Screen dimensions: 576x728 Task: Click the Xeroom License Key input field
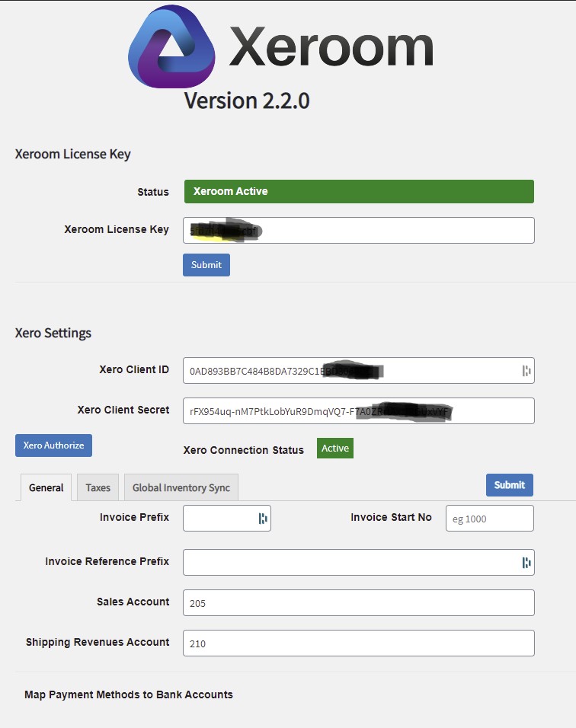[x=359, y=230]
